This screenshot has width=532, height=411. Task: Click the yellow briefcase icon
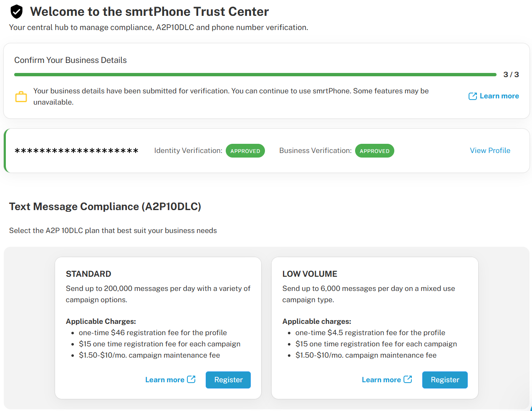(21, 97)
